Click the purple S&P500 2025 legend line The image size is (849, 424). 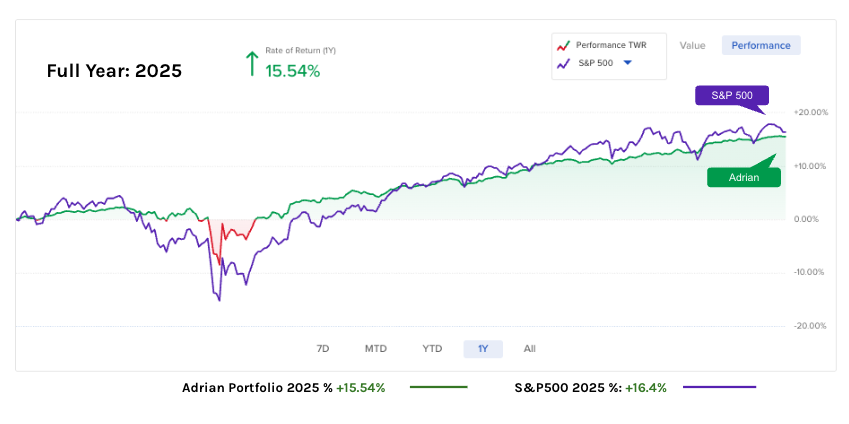716,387
